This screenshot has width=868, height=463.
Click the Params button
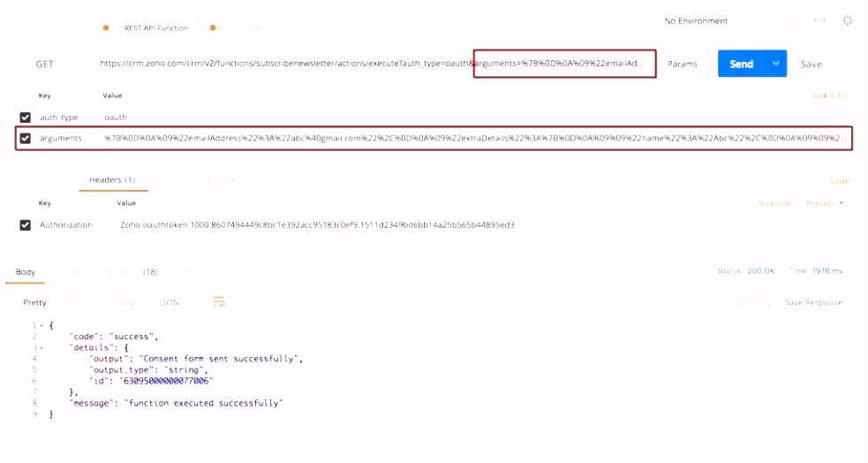pos(682,64)
